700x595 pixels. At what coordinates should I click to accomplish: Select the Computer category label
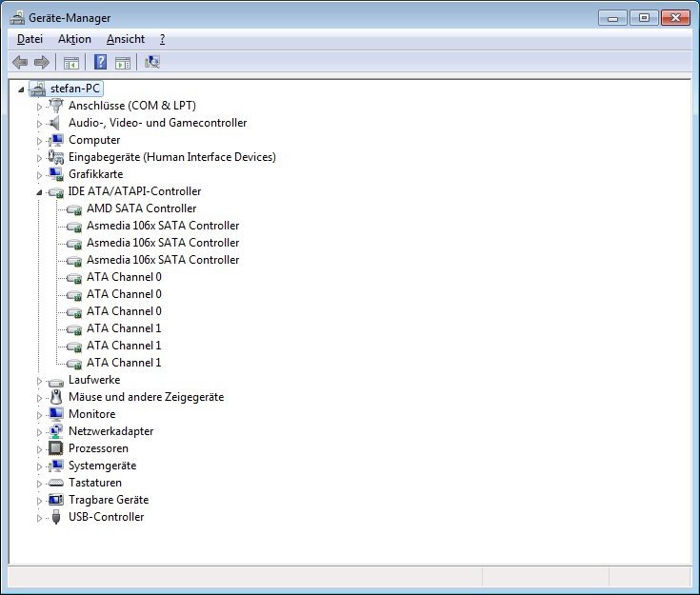[94, 140]
